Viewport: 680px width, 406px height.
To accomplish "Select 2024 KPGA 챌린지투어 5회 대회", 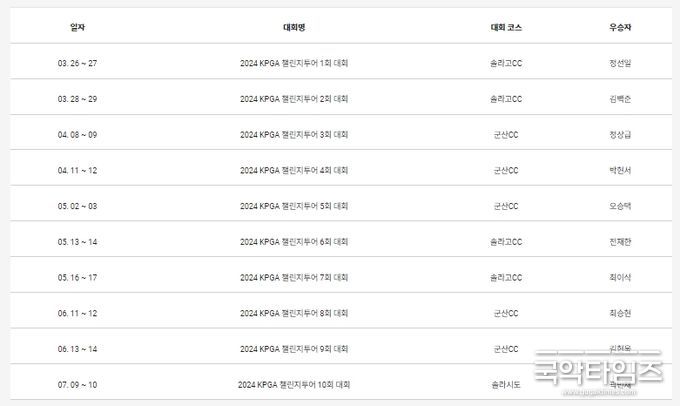I will [x=294, y=206].
